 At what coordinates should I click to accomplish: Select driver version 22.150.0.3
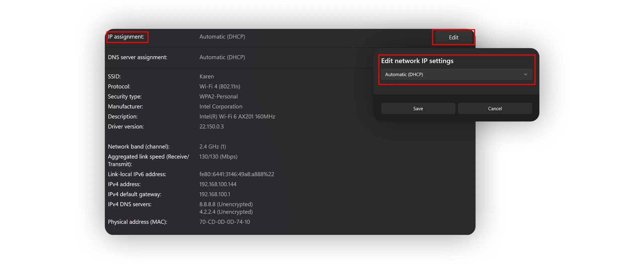point(211,127)
